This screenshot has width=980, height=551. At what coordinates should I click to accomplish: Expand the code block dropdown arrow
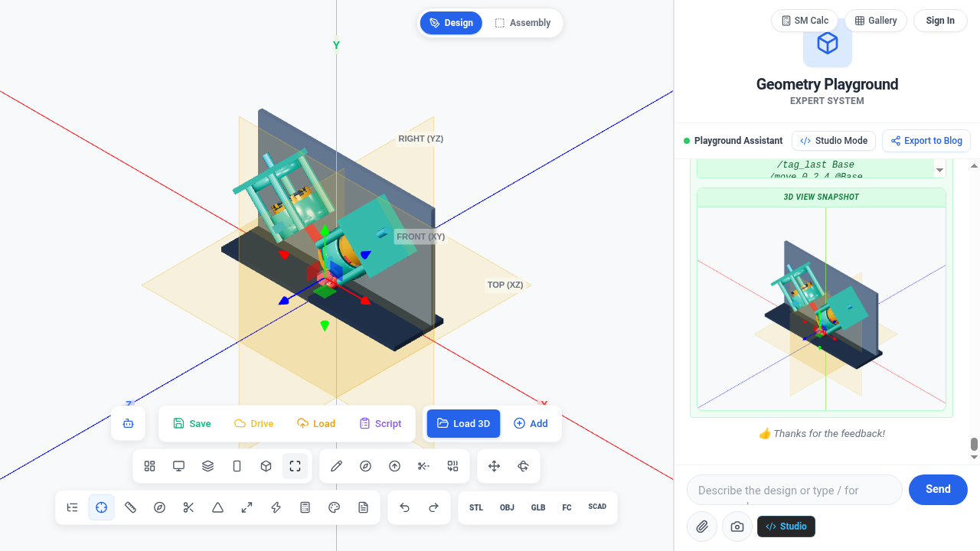[x=939, y=170]
